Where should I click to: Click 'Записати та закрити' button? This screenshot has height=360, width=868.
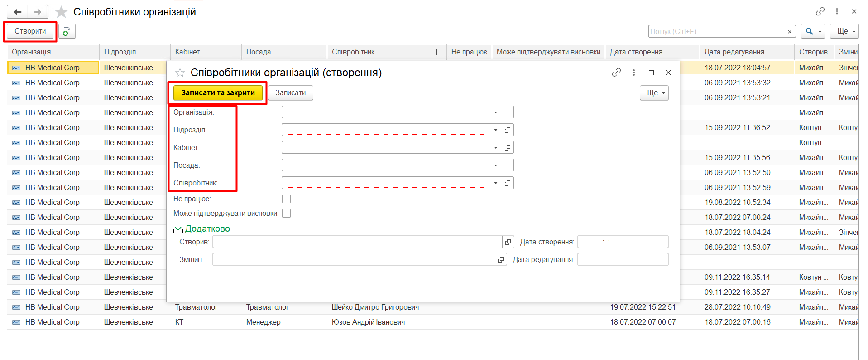click(218, 93)
